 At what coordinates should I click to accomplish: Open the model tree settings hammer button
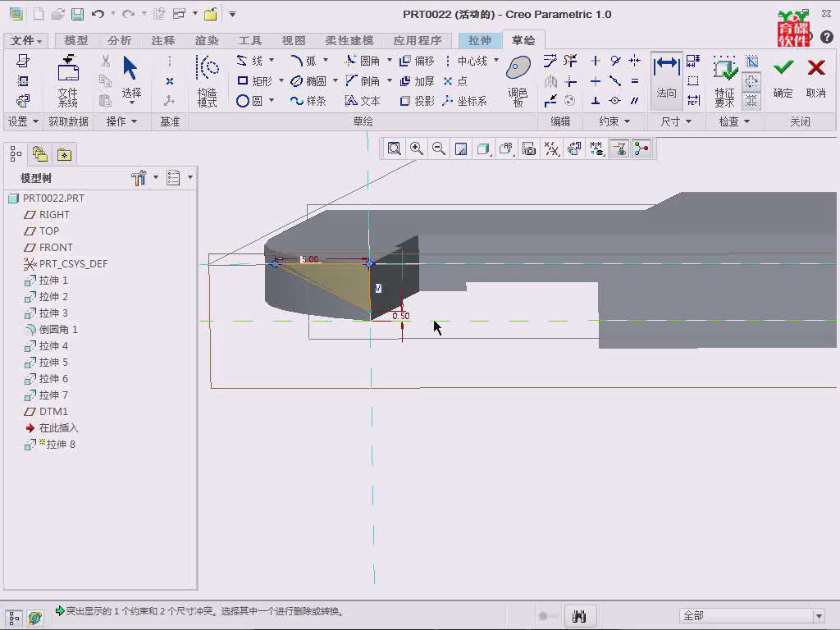pos(139,178)
